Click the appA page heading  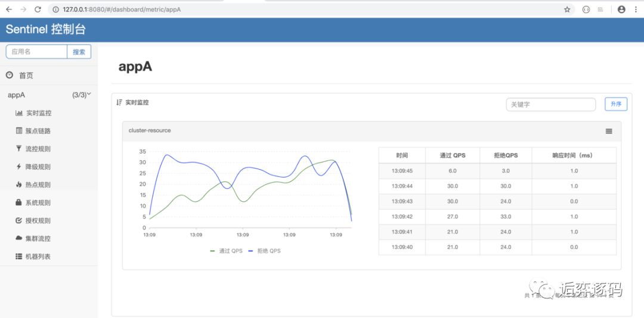point(135,67)
